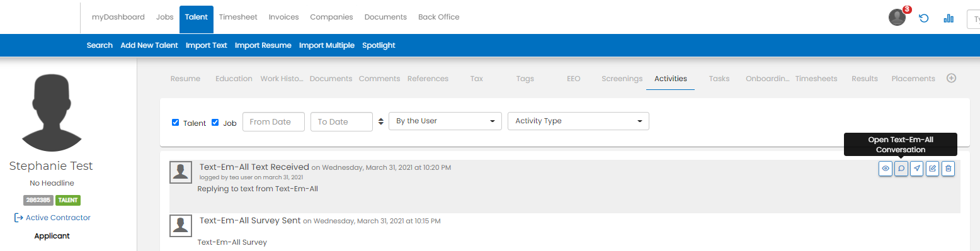Expand the By the User dropdown
The width and height of the screenshot is (980, 251).
tap(445, 121)
